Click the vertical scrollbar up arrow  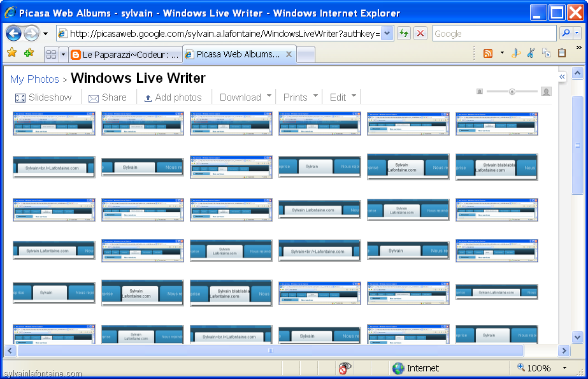point(578,73)
